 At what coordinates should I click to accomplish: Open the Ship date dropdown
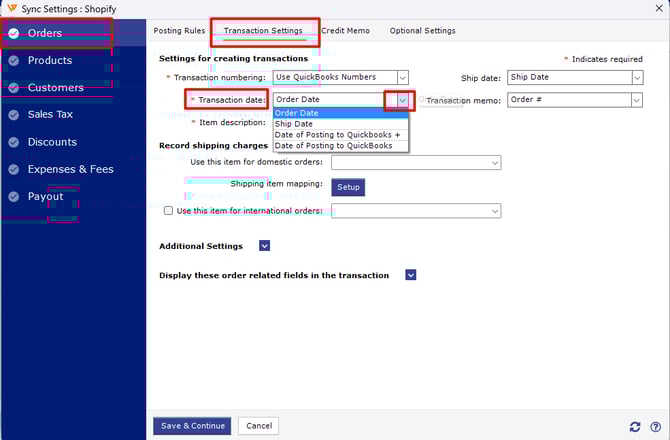637,78
